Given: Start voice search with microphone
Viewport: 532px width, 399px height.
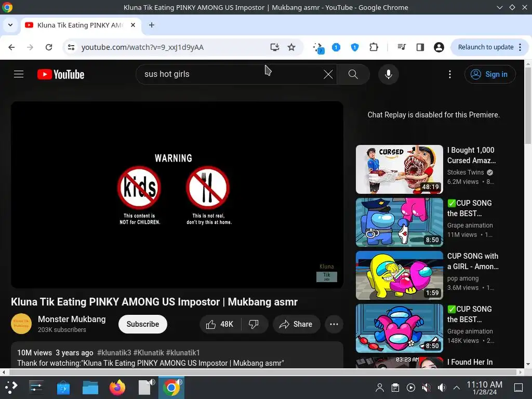Looking at the screenshot, I should [389, 74].
